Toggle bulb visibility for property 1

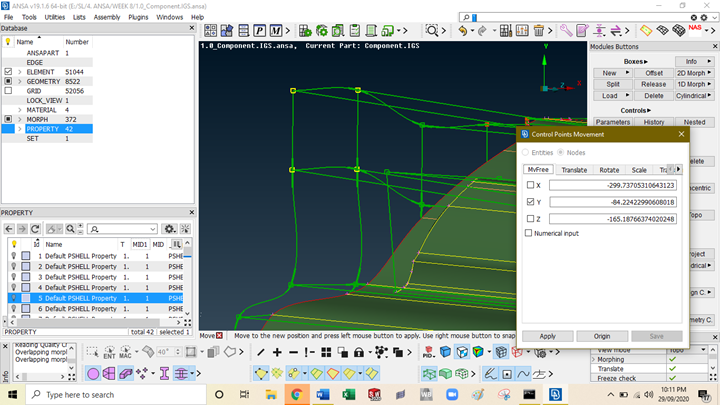[14, 256]
